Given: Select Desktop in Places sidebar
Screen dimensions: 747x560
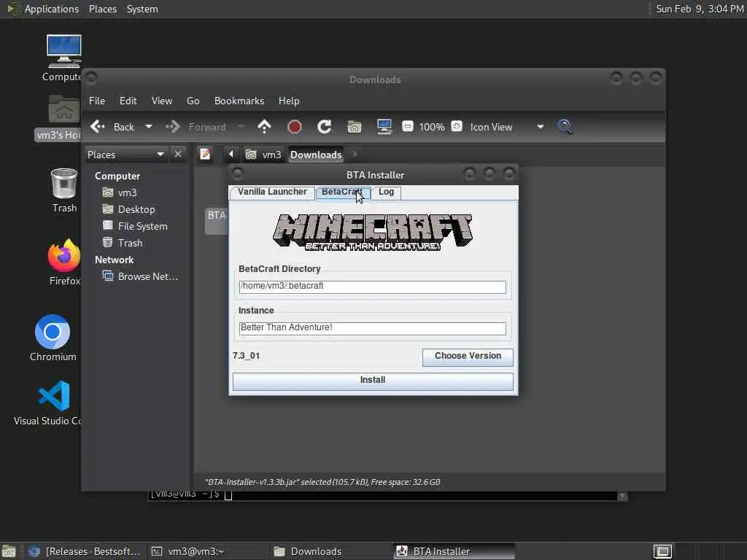Looking at the screenshot, I should 128,209.
